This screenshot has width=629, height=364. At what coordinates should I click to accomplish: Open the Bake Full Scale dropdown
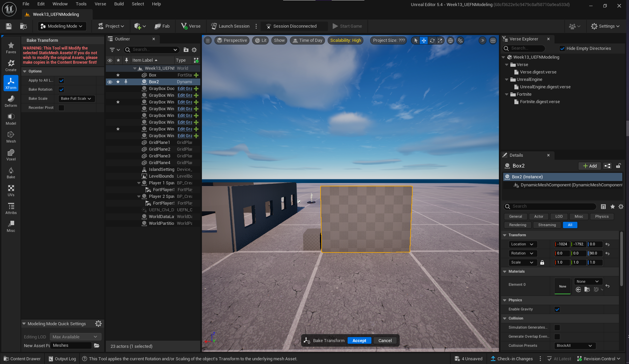click(x=77, y=98)
